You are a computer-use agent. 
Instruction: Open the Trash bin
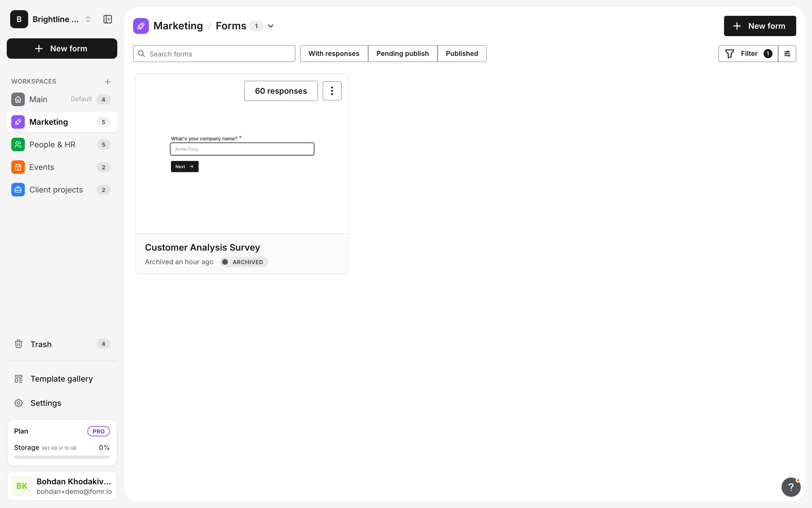pos(62,344)
